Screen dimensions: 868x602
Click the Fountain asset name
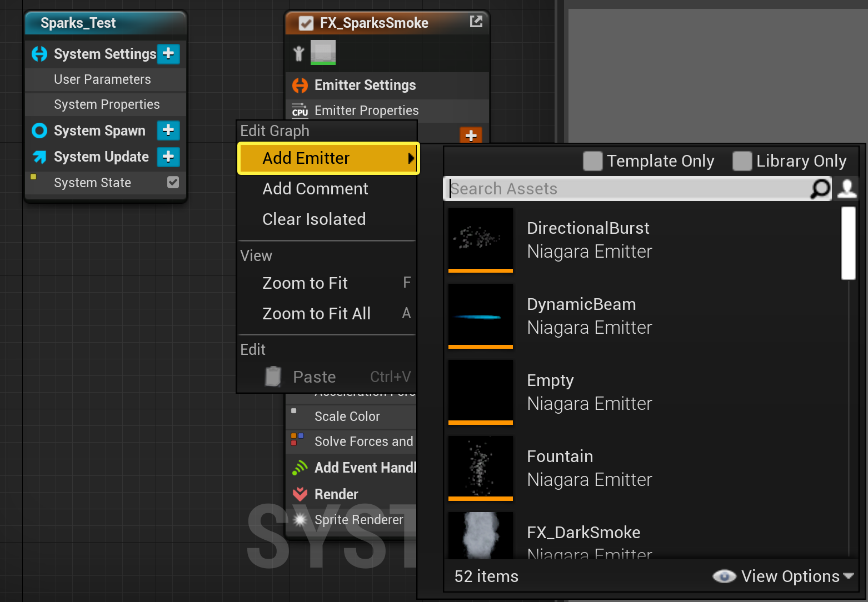click(560, 456)
